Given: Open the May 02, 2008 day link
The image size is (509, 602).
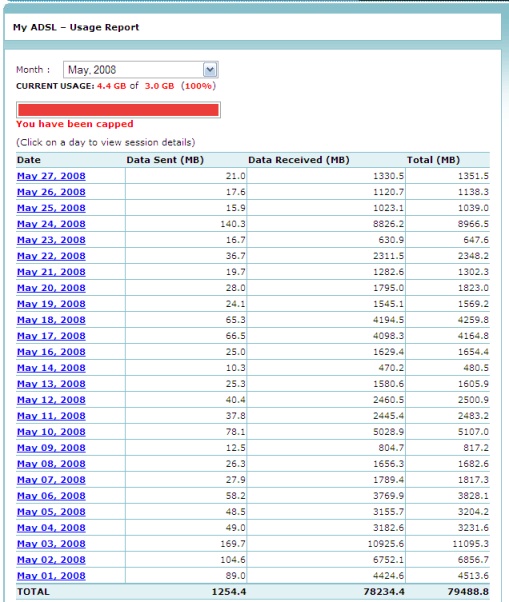Looking at the screenshot, I should pyautogui.click(x=51, y=560).
